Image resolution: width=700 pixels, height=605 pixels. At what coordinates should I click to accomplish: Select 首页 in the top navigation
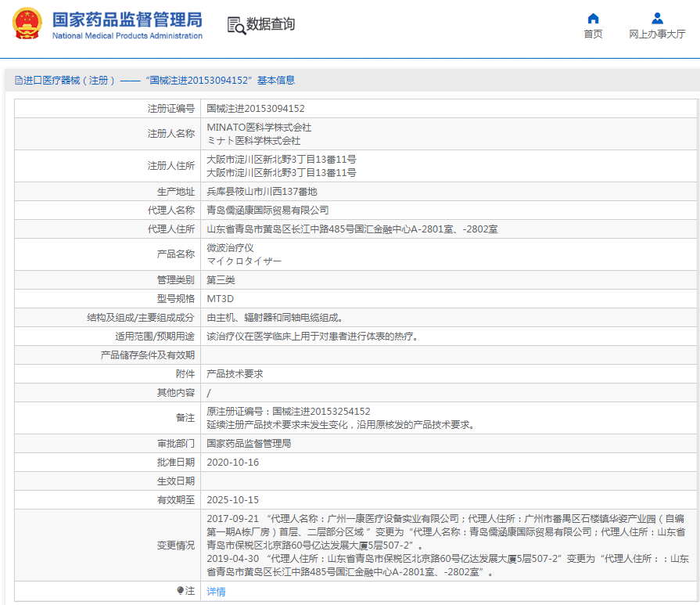click(x=592, y=34)
